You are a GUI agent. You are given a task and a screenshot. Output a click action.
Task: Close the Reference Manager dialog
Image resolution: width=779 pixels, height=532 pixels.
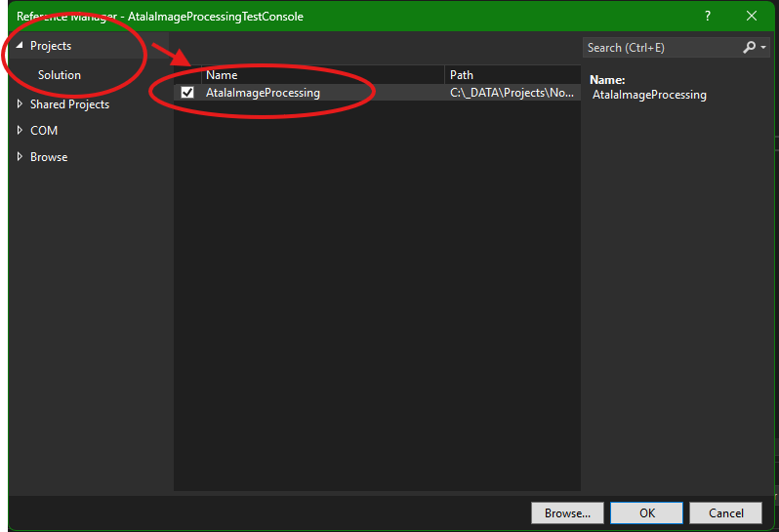click(752, 16)
